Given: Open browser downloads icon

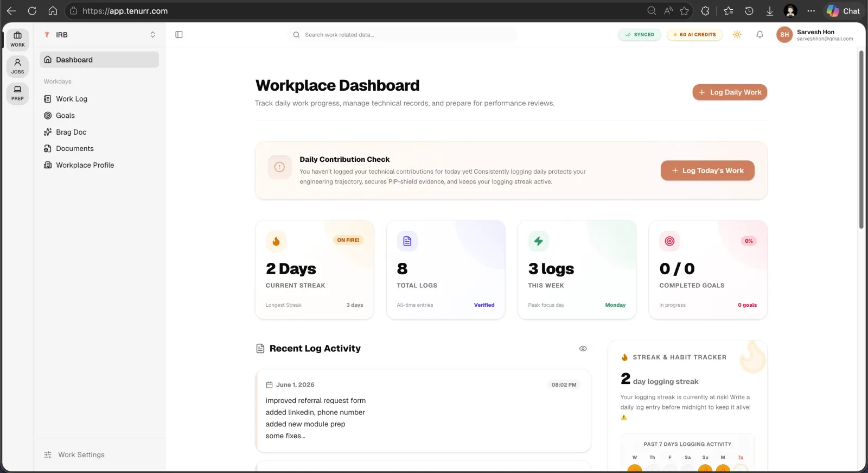Looking at the screenshot, I should click(x=770, y=11).
